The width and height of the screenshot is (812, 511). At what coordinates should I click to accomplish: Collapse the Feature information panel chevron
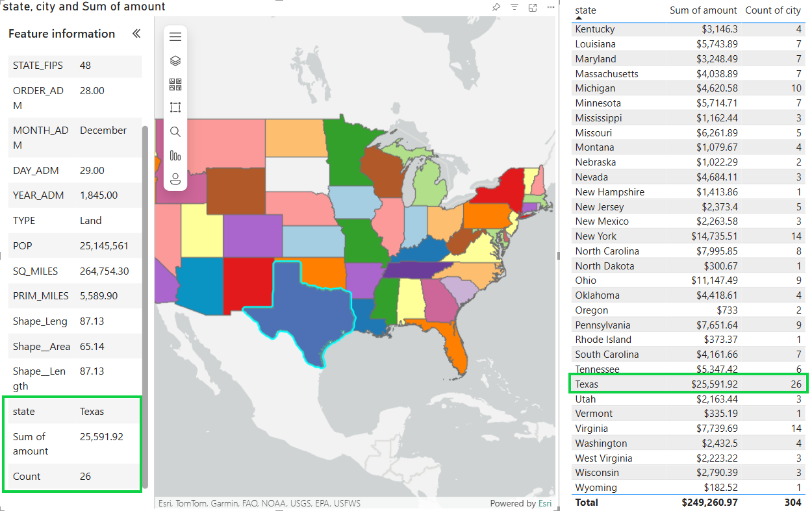point(136,34)
